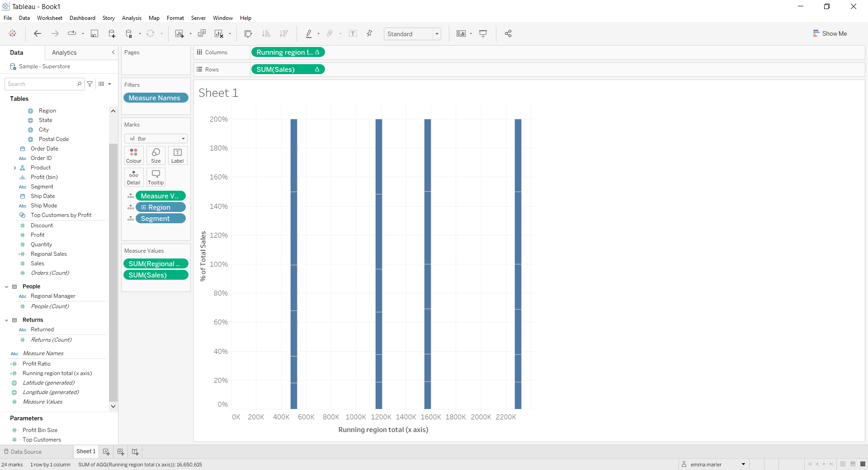Click the Presentation Mode icon
Image resolution: width=868 pixels, height=470 pixels.
(483, 33)
